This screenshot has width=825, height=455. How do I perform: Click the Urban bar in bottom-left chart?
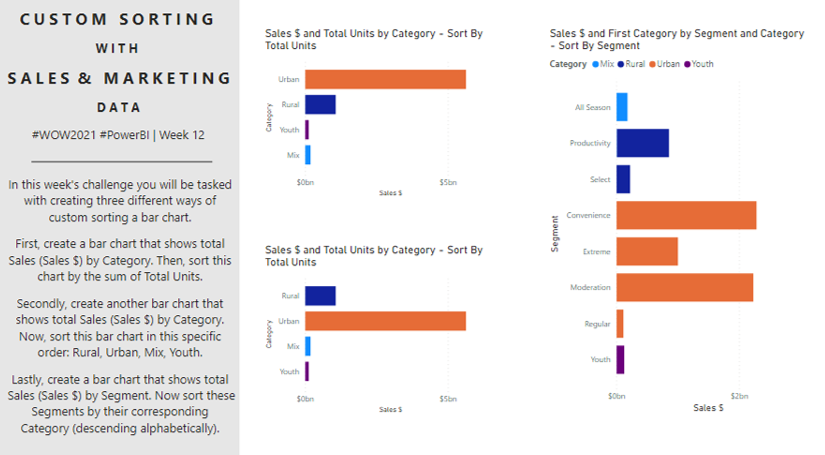point(385,321)
